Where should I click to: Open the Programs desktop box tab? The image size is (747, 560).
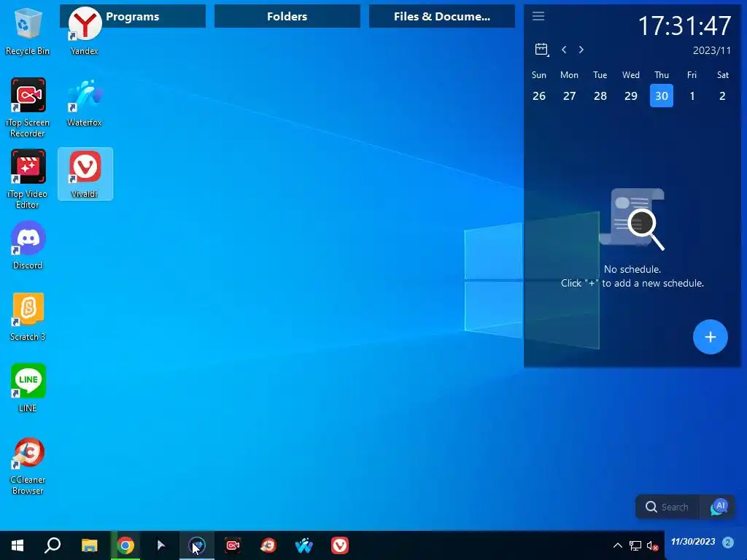tap(133, 16)
